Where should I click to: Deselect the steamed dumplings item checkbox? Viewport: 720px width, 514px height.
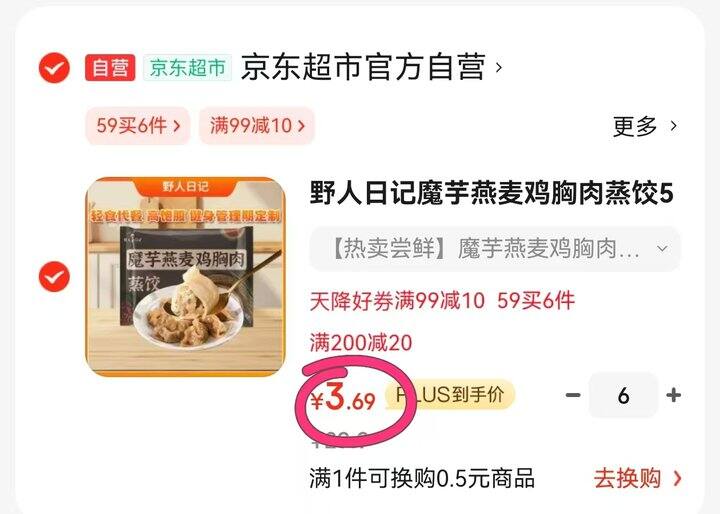coord(54,277)
